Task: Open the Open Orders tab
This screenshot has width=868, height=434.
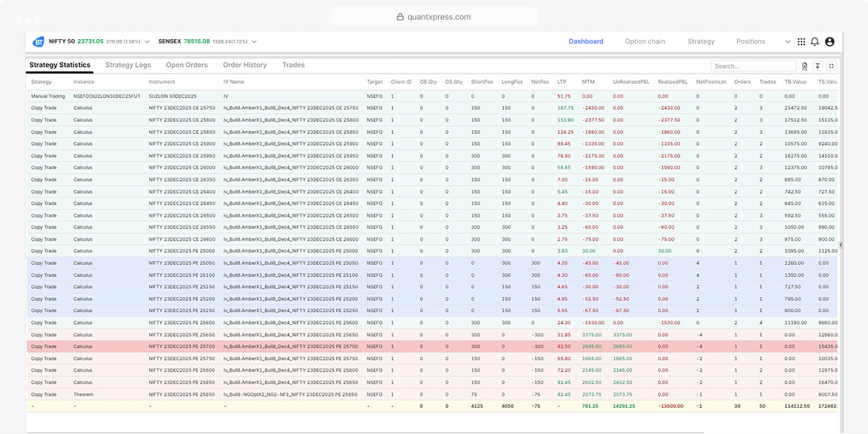Action: 187,65
